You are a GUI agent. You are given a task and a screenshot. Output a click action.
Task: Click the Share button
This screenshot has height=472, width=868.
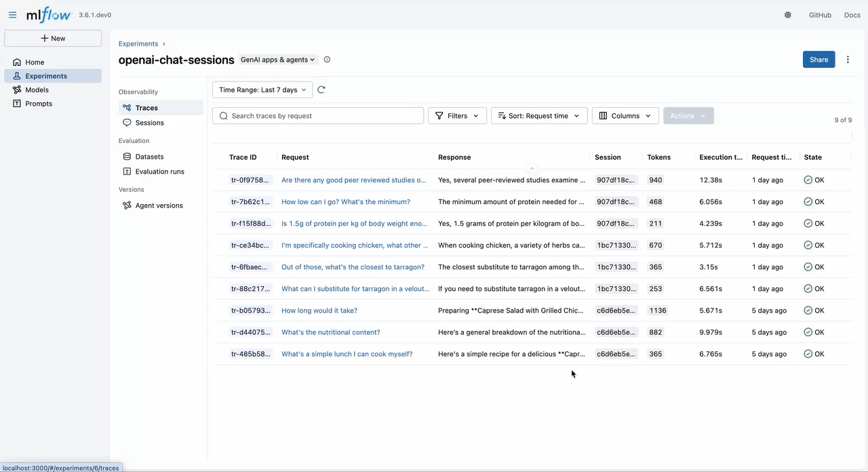[818, 60]
